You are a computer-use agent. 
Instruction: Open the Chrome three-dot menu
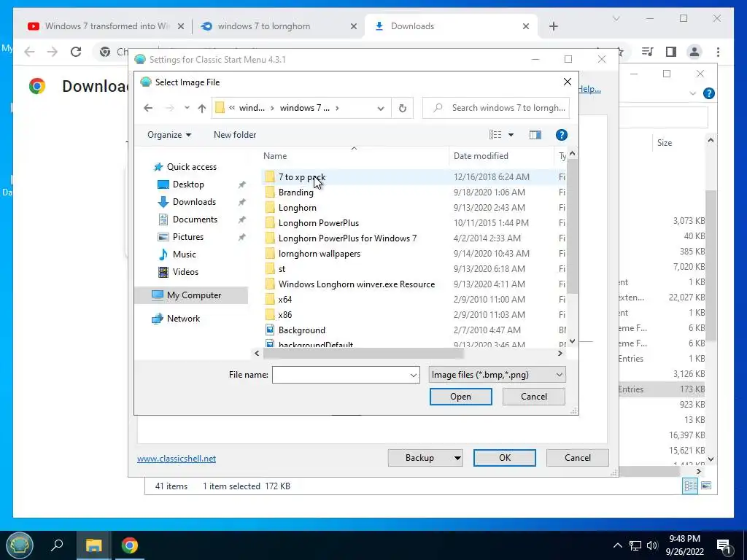718,52
